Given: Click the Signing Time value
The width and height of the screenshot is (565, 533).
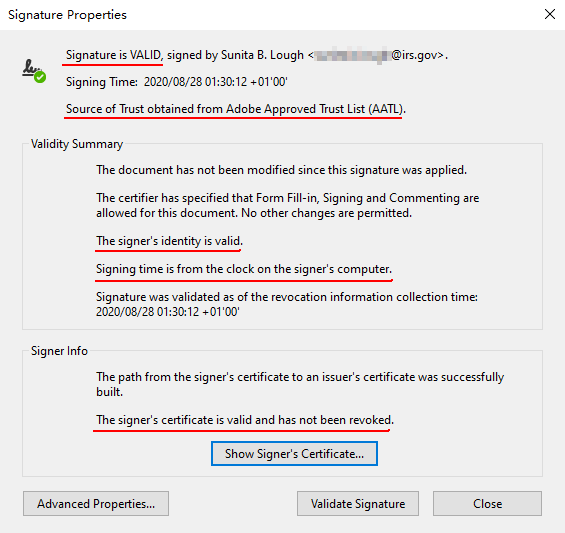Looking at the screenshot, I should [x=215, y=82].
